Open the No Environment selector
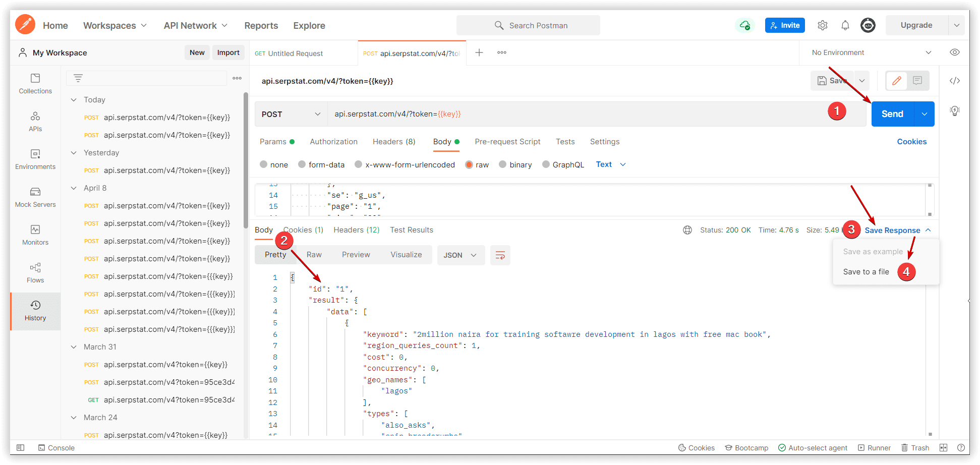 pos(872,52)
